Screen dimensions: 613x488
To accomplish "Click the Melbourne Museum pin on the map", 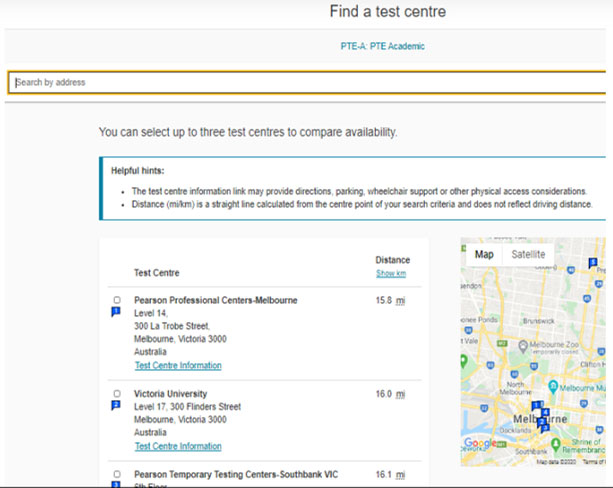I will 553,387.
